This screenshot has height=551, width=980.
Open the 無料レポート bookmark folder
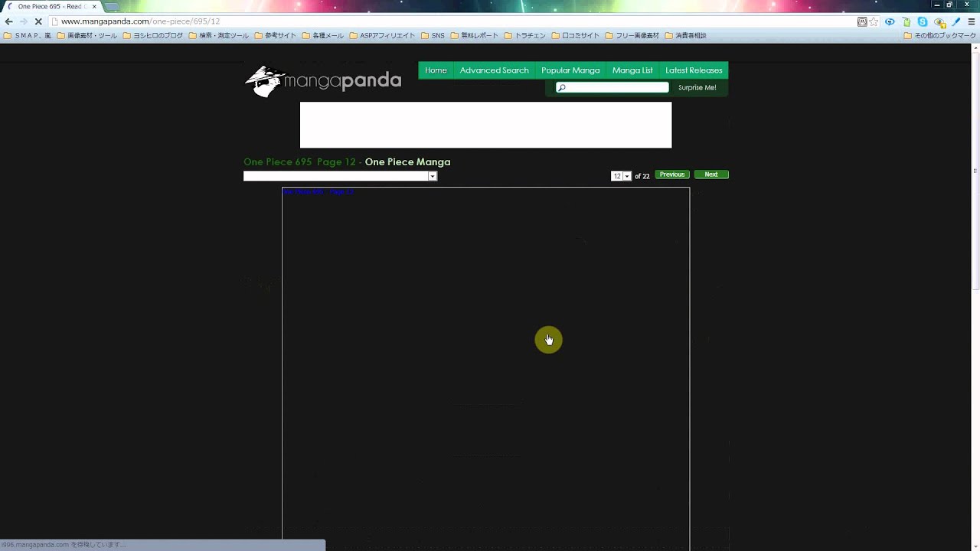pos(475,35)
